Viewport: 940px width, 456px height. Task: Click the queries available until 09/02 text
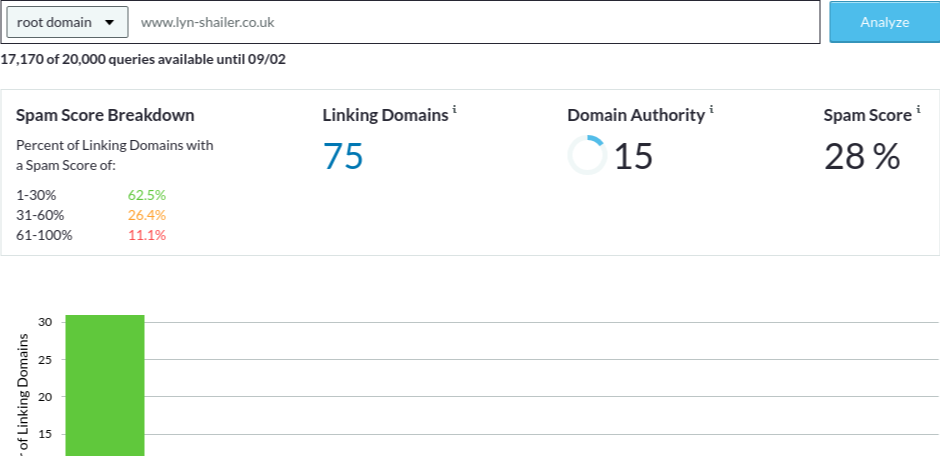tap(143, 59)
